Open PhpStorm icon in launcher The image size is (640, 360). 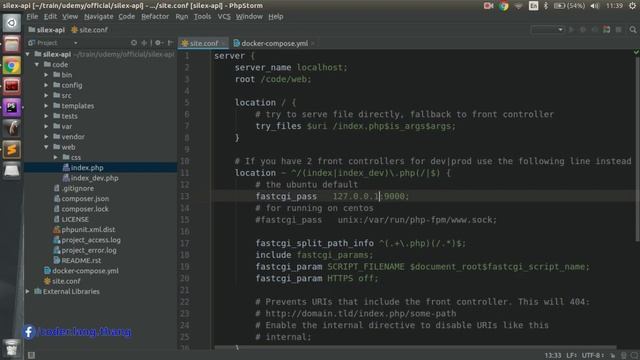[11, 108]
